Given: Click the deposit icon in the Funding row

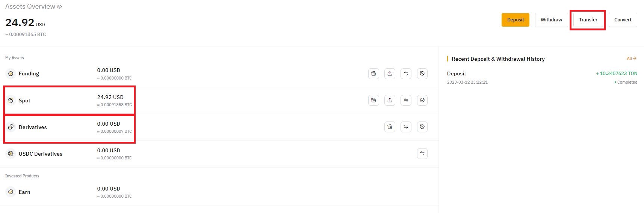Looking at the screenshot, I should tap(373, 73).
